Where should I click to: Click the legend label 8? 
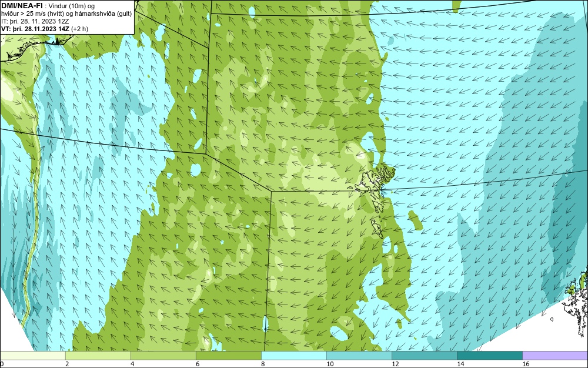[x=263, y=364]
